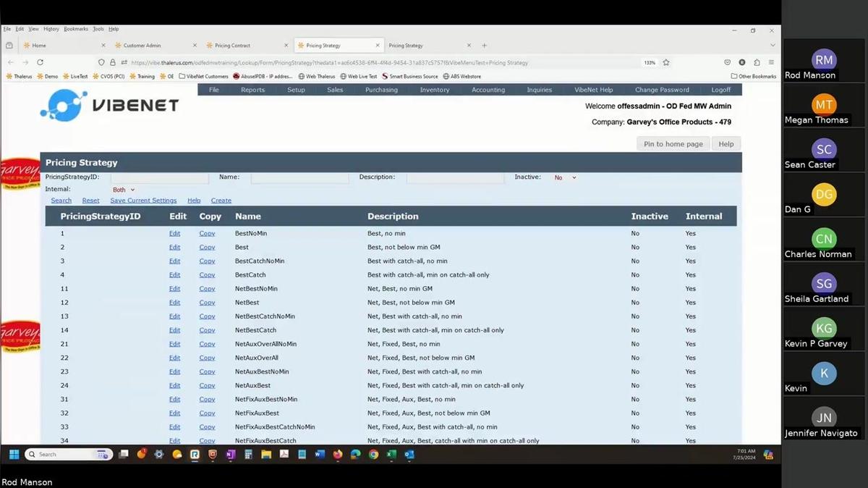Open the Firefox application menu
868x488 pixels.
(x=771, y=62)
